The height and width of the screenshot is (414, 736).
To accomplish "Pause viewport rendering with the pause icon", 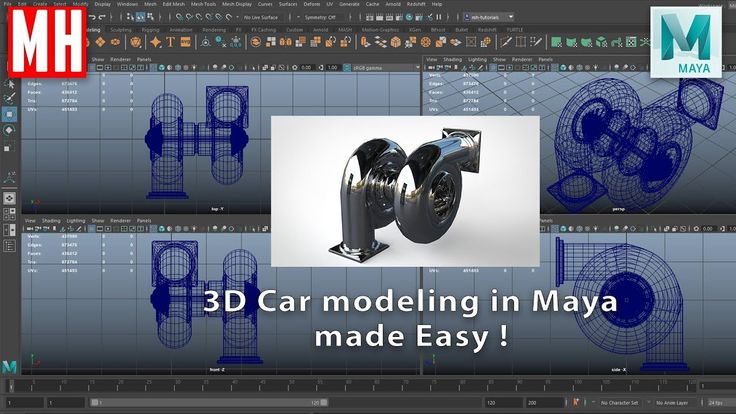I will click(439, 17).
